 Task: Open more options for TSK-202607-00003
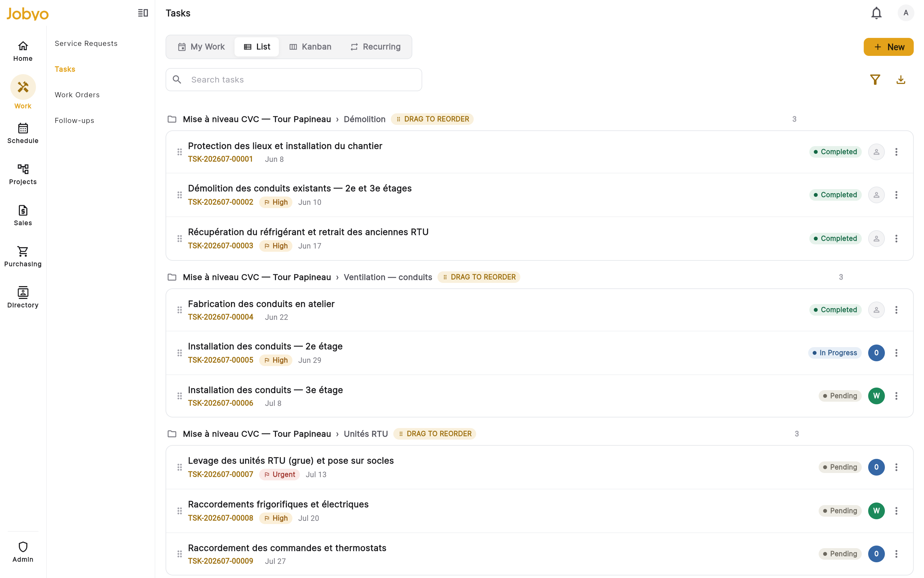[896, 239]
